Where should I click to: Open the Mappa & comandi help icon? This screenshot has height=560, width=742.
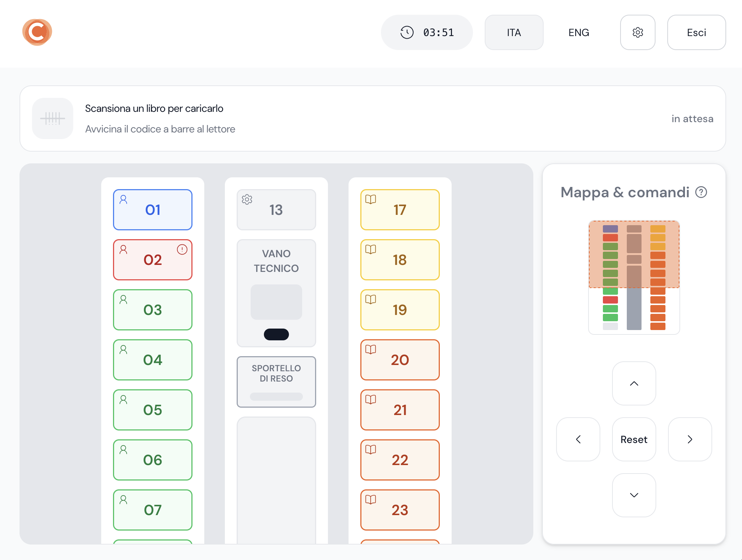pos(701,192)
